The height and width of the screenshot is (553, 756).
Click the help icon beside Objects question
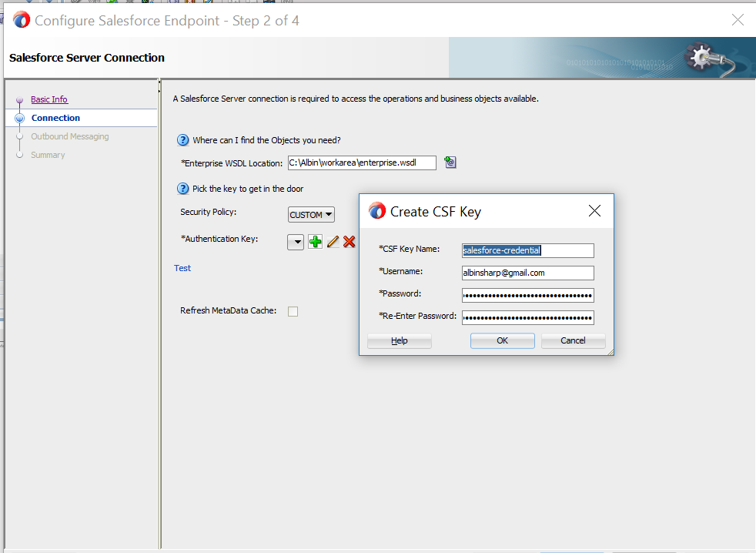point(182,139)
